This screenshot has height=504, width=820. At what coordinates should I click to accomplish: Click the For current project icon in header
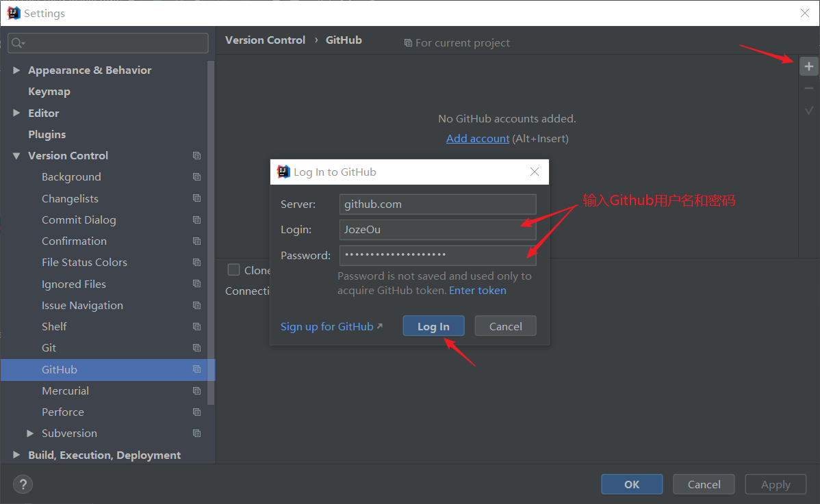point(408,43)
